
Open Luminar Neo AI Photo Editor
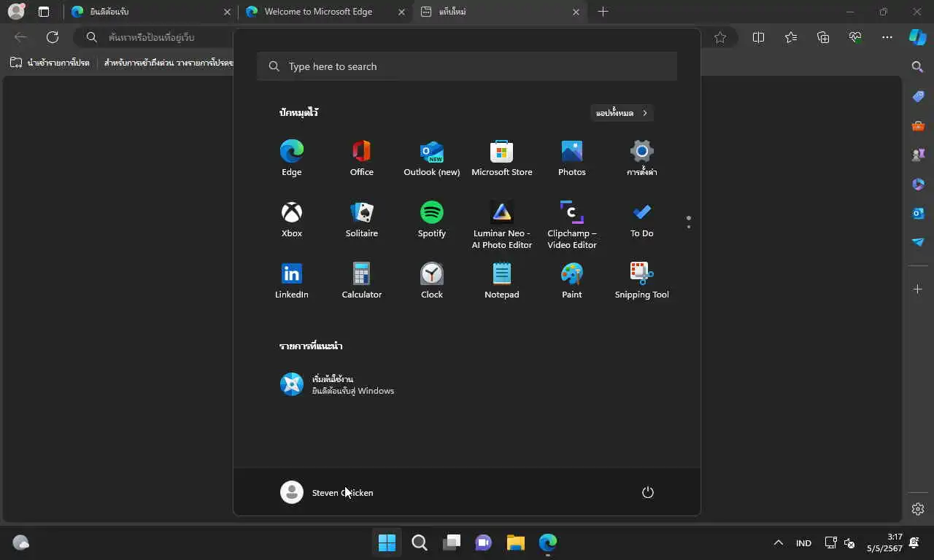(501, 225)
